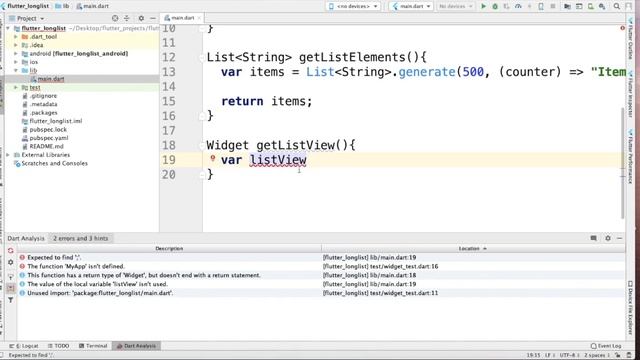Expand the .idea folder
This screenshot has width=640, height=360.
tap(16, 45)
